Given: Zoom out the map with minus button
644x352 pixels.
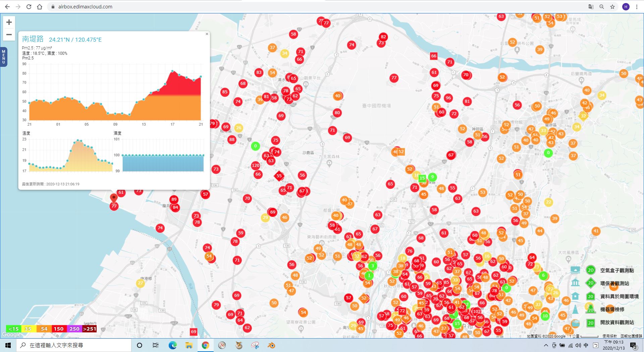Looking at the screenshot, I should (9, 35).
